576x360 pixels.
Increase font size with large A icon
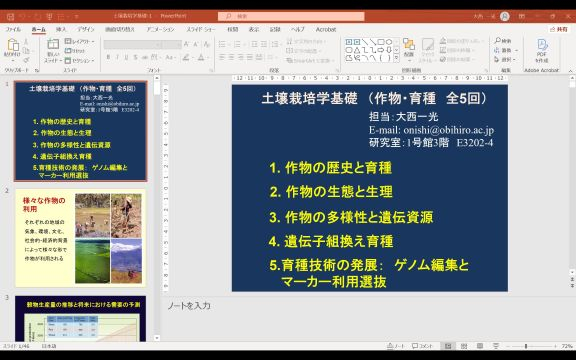(x=186, y=44)
